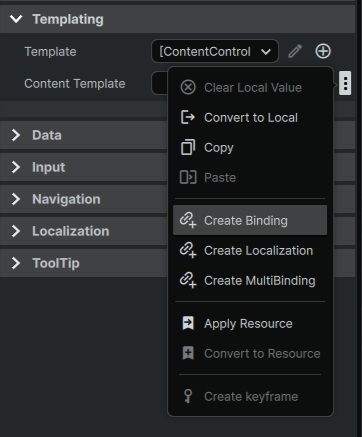The image size is (362, 437).
Task: Choose Clear Local Value menu entry
Action: pos(250,88)
